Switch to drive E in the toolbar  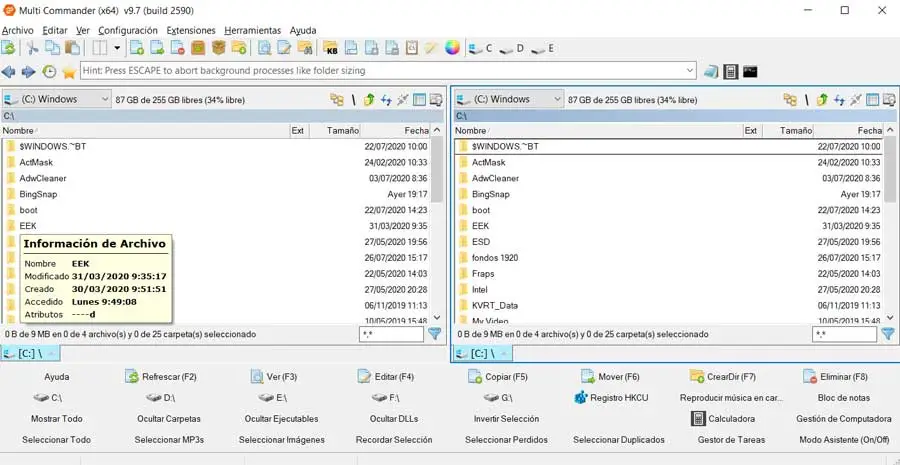coord(542,49)
